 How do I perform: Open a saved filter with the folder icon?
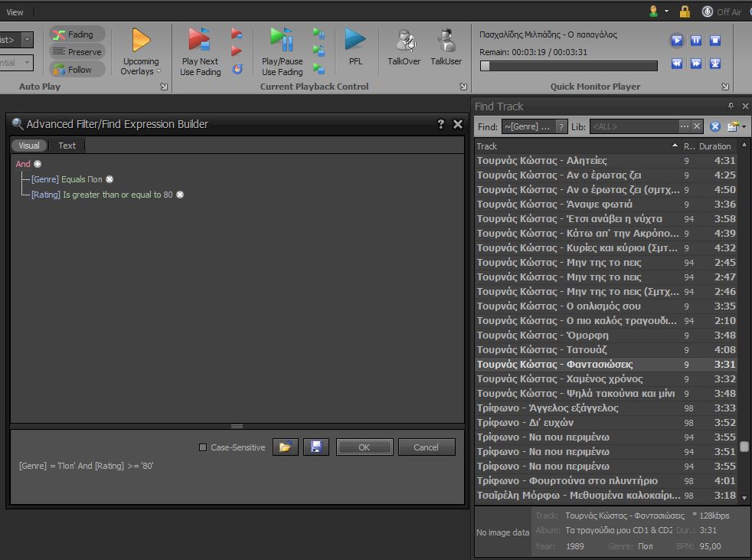285,447
